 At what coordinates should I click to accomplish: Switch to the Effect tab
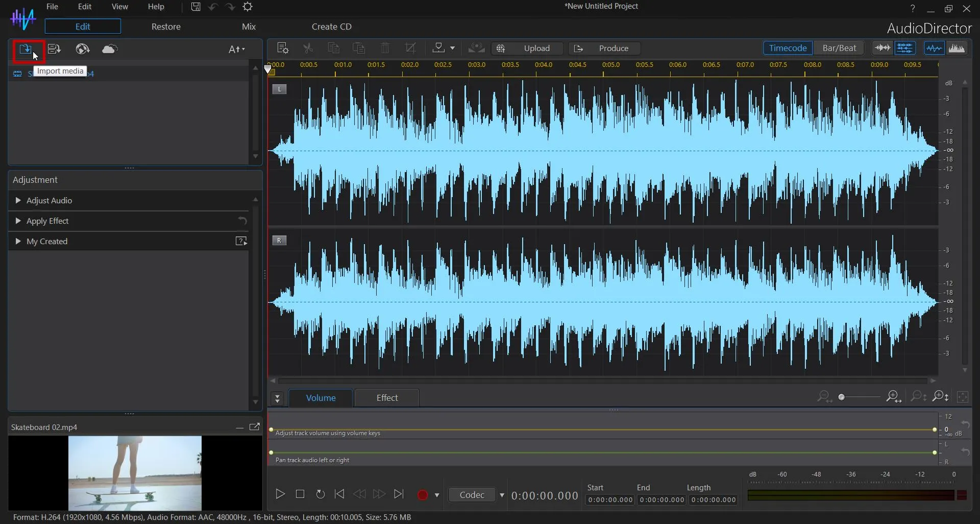point(386,398)
